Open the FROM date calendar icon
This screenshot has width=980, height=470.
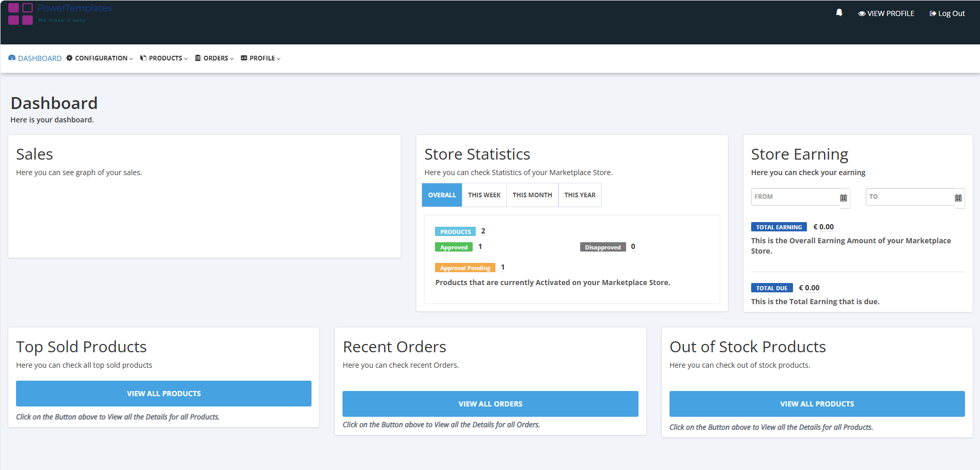pos(844,198)
